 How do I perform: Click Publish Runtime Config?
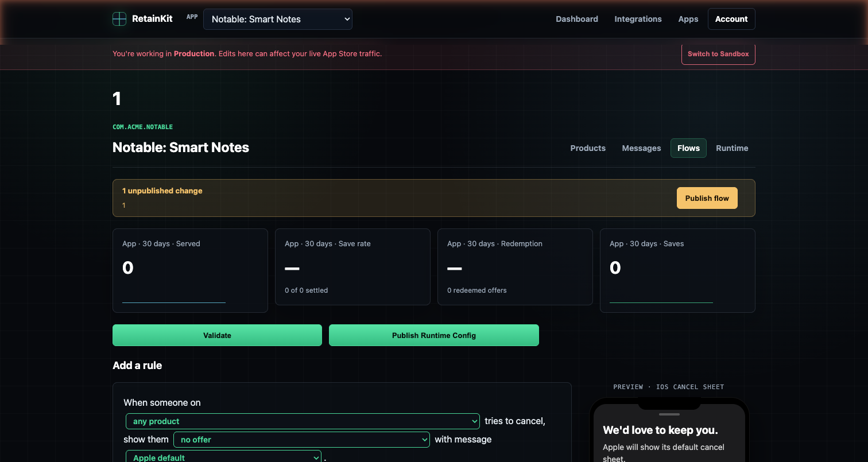434,335
